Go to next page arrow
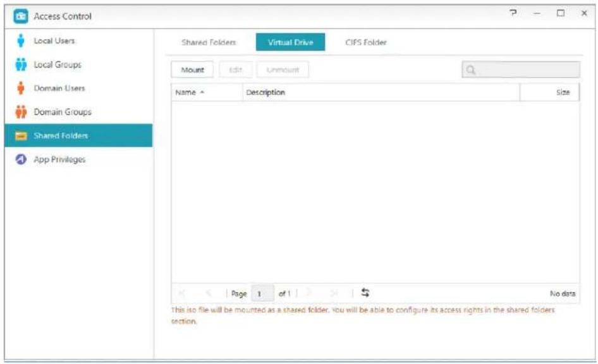The height and width of the screenshot is (364, 598). [x=309, y=293]
